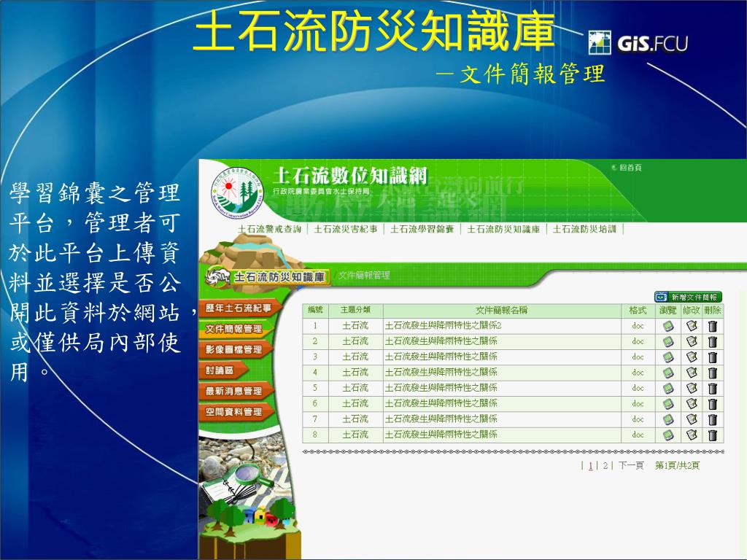Click the 主題分類 column header
747x560 pixels.
[355, 310]
